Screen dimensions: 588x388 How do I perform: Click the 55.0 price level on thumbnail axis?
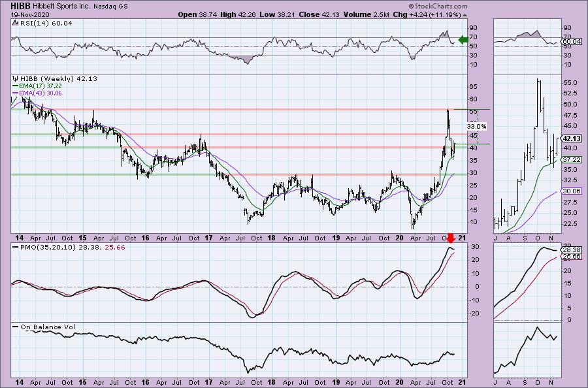[572, 82]
